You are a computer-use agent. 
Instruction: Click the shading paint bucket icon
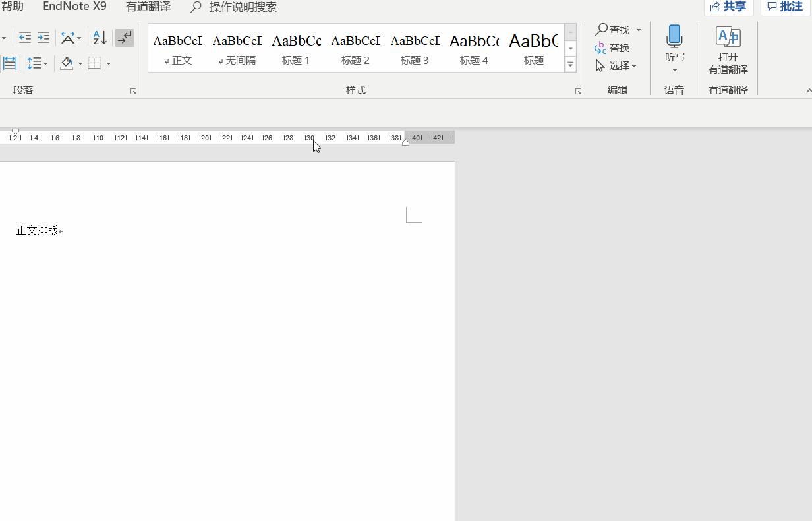click(67, 63)
